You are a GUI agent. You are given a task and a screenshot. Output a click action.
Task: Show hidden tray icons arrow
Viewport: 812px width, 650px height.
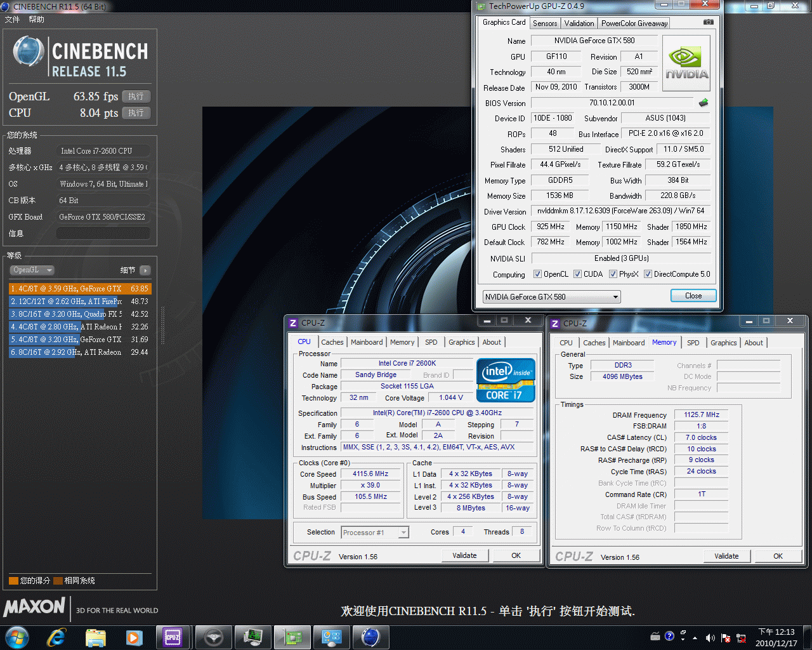click(x=695, y=638)
